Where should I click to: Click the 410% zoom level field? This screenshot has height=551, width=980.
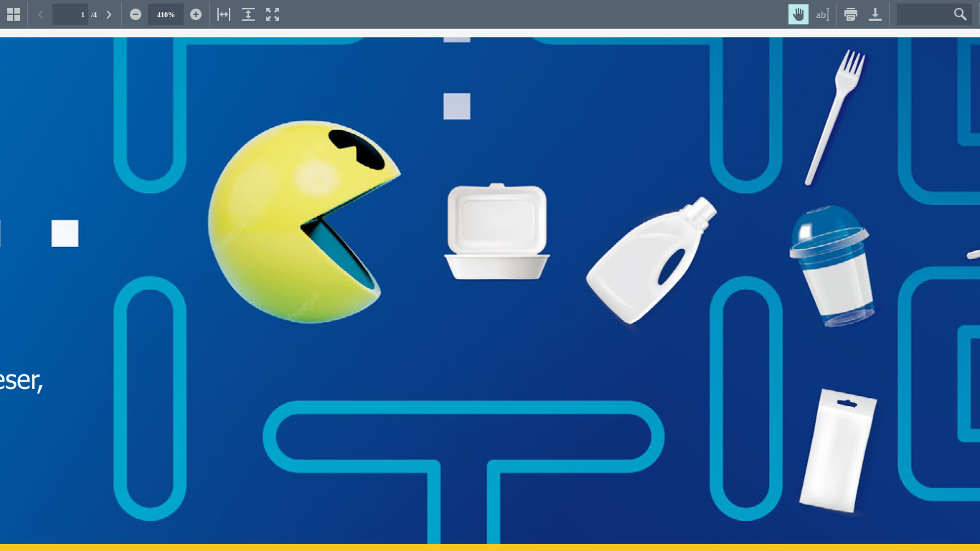(166, 14)
